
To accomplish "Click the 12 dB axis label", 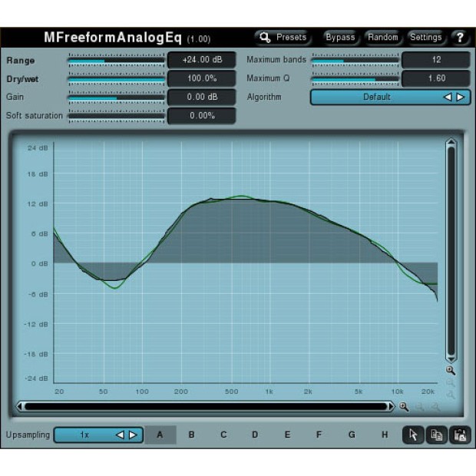I will click(x=38, y=204).
